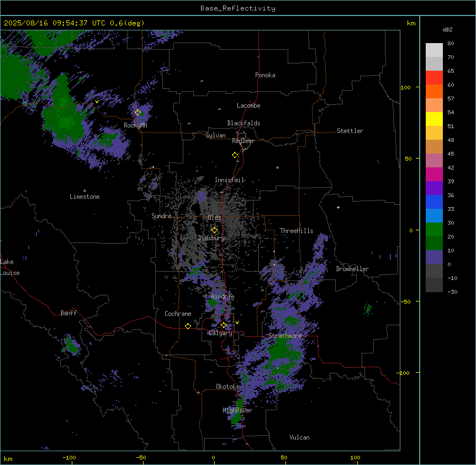The width and height of the screenshot is (476, 465).
Task: Pick the dark green 20-10 dBZ swatch
Action: pos(434,243)
